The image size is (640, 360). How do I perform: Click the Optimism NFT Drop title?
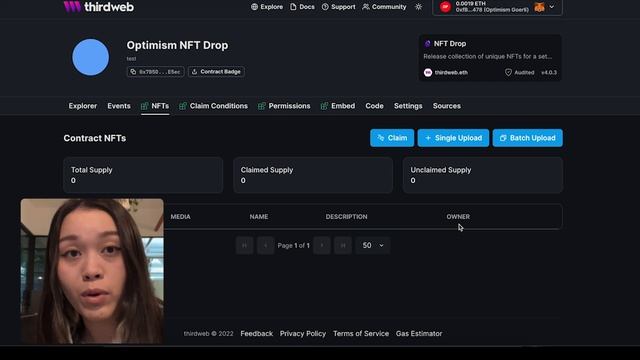tap(177, 45)
